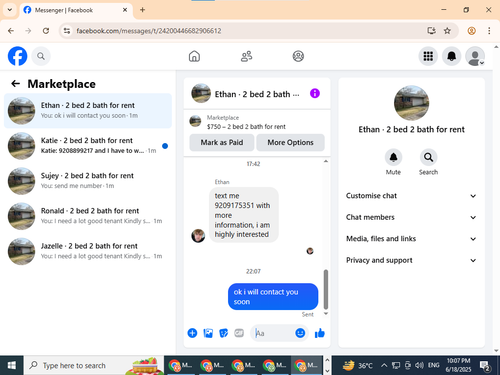Open the purple conversation information icon
This screenshot has width=500, height=375.
315,93
